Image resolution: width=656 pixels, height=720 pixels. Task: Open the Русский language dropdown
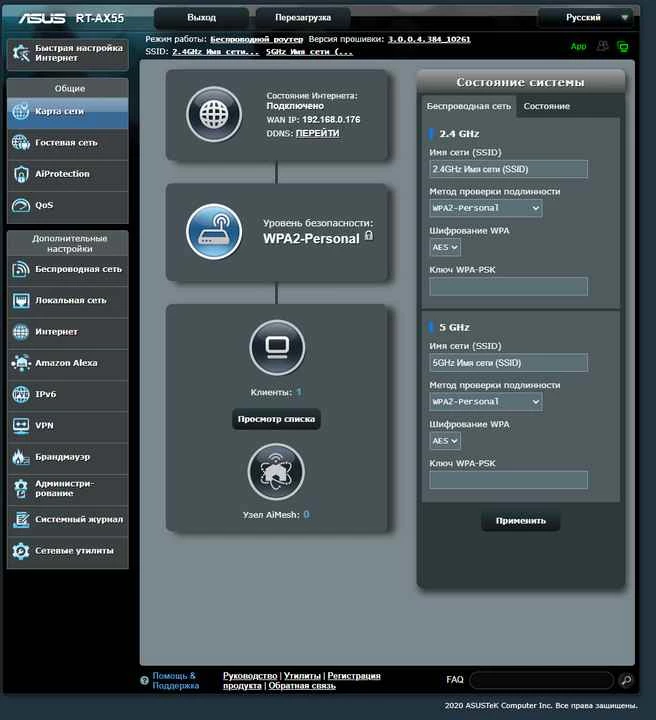point(586,18)
